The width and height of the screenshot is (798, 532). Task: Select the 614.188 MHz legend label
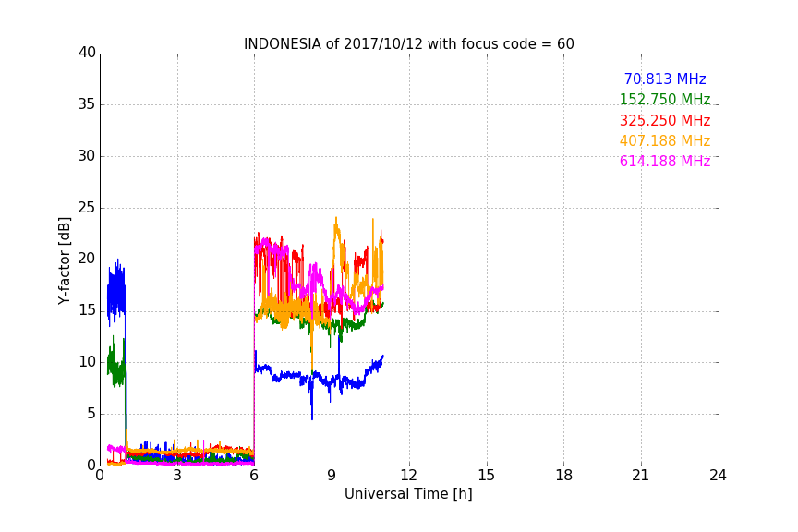click(x=665, y=161)
